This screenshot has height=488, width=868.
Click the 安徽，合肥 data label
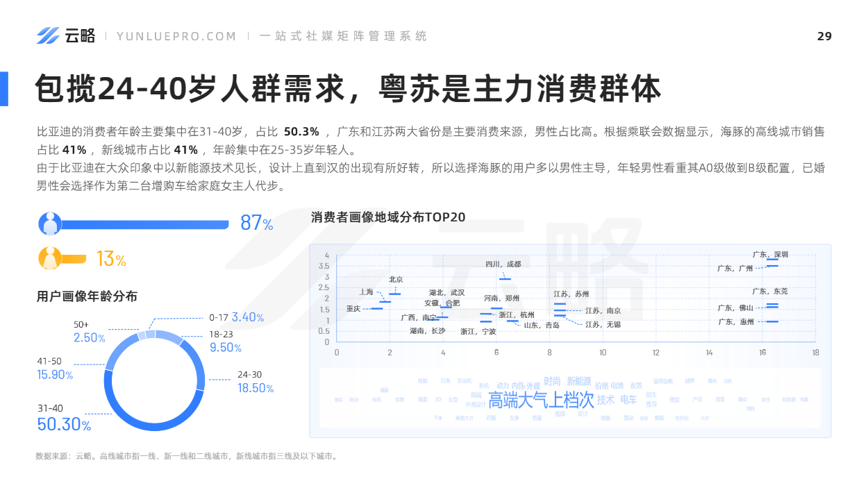(x=442, y=303)
